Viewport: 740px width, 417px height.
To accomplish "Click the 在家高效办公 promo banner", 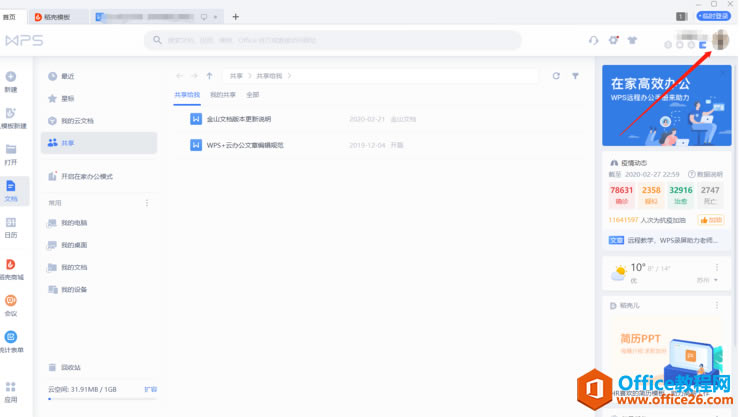I will pos(667,105).
